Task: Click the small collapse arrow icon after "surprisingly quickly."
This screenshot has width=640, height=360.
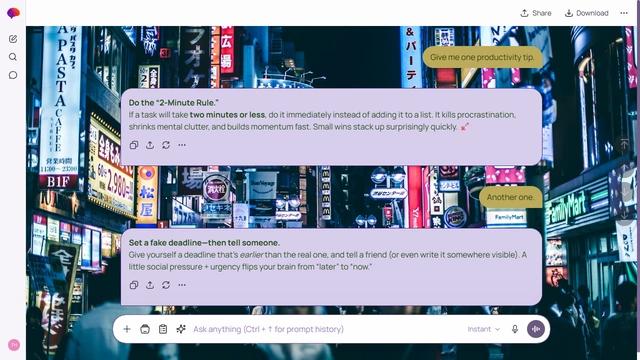Action: 464,127
